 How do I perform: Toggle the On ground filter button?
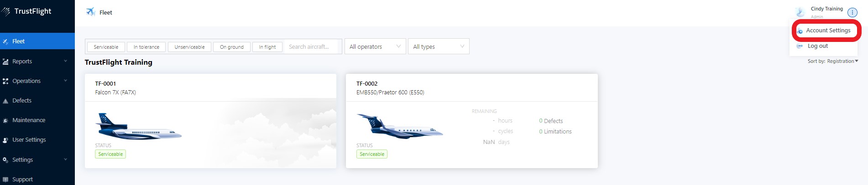pos(232,47)
